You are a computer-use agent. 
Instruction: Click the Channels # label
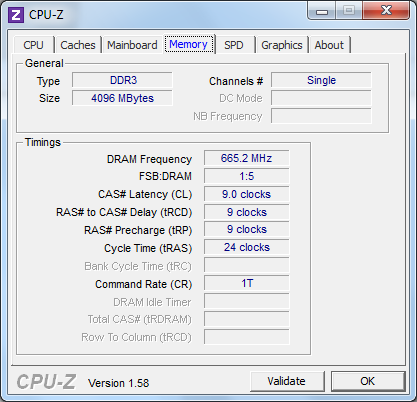pos(236,81)
